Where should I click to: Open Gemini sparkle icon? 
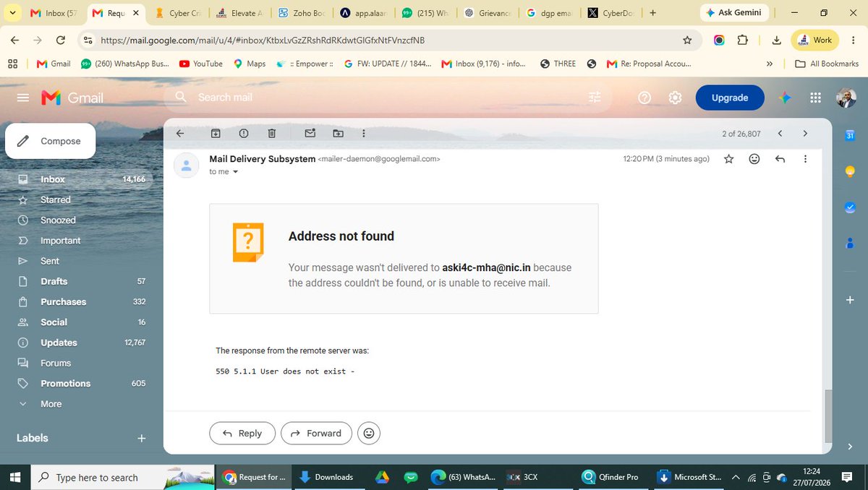(786, 98)
